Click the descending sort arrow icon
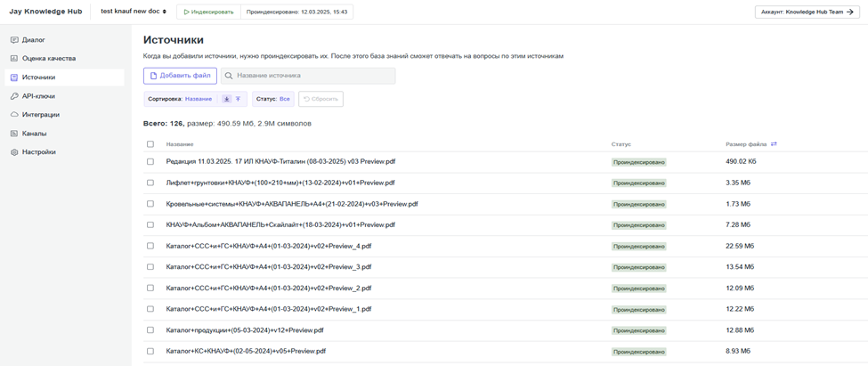Image resolution: width=868 pixels, height=366 pixels. coord(227,99)
